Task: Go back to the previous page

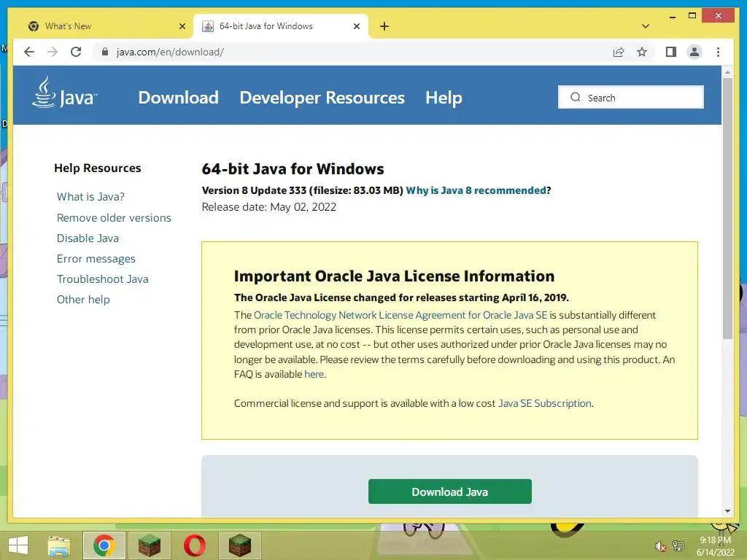Action: [x=29, y=52]
